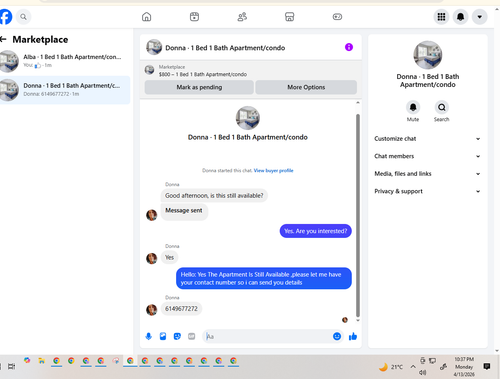The image size is (500, 379).
Task: Click the Mark as pending button
Action: [199, 87]
